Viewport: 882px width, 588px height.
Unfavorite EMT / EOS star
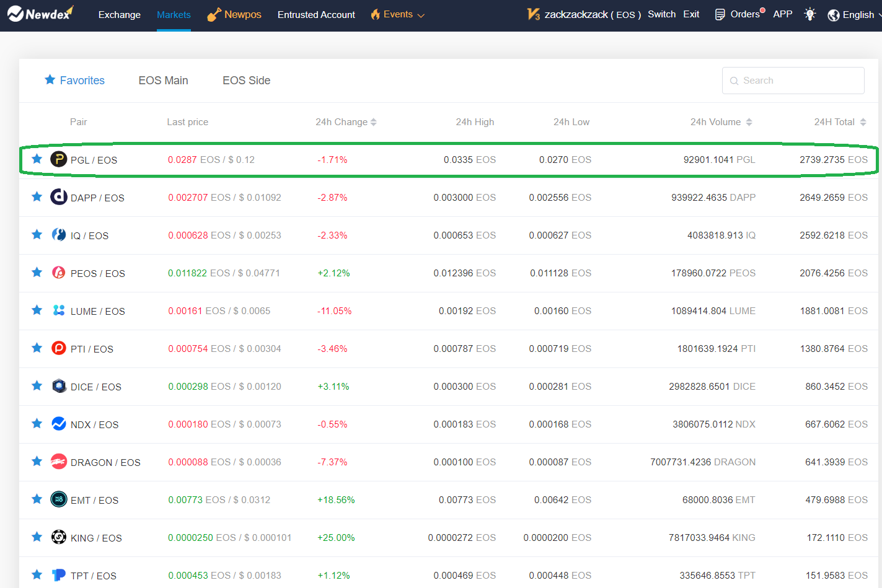click(x=37, y=499)
